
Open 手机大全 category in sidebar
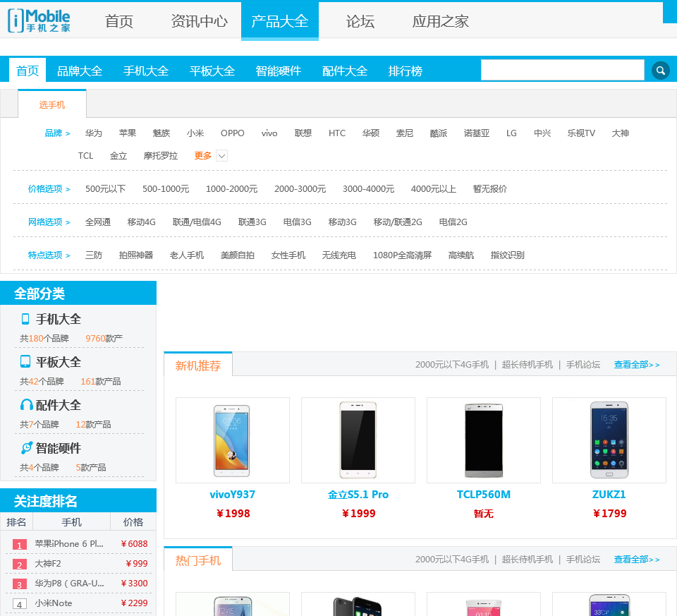pyautogui.click(x=59, y=319)
